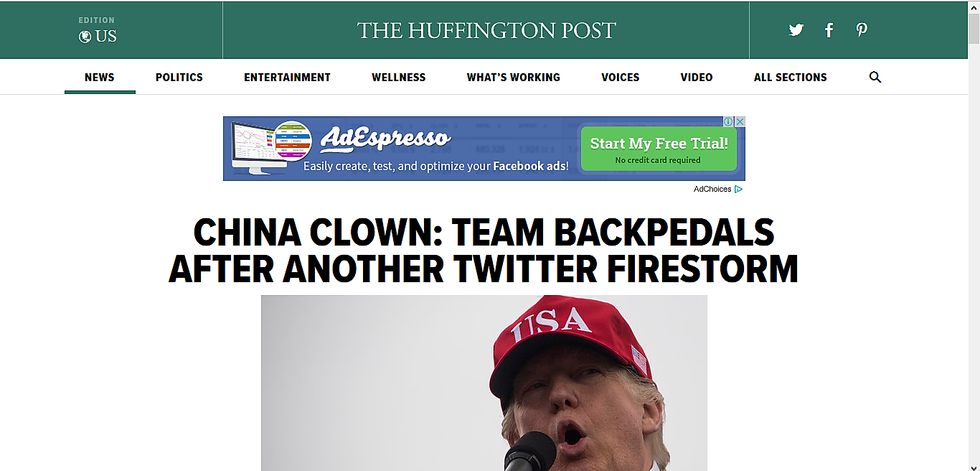
Task: Go to the Politics section
Action: [179, 77]
